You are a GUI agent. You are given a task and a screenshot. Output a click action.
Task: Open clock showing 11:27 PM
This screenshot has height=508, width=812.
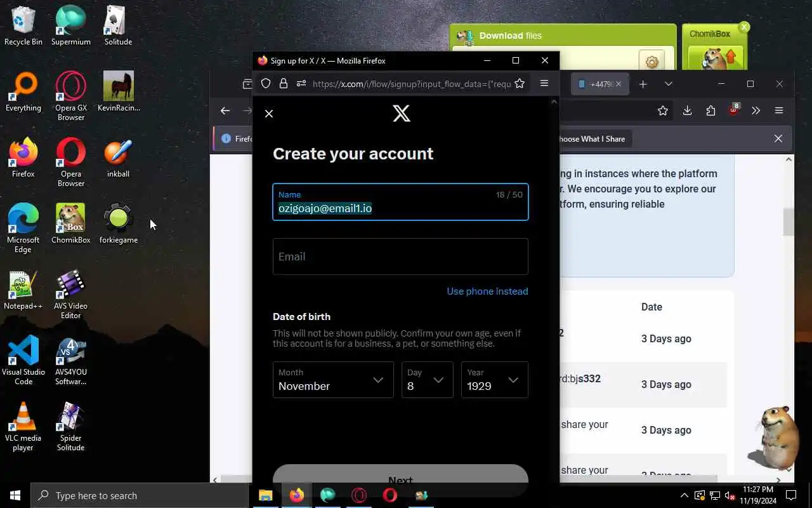tap(757, 495)
